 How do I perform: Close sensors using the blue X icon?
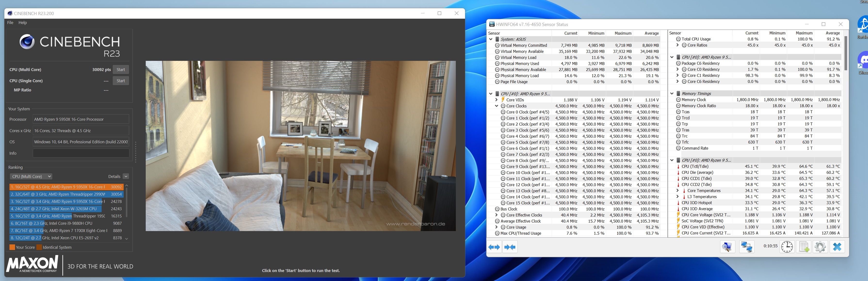[837, 247]
